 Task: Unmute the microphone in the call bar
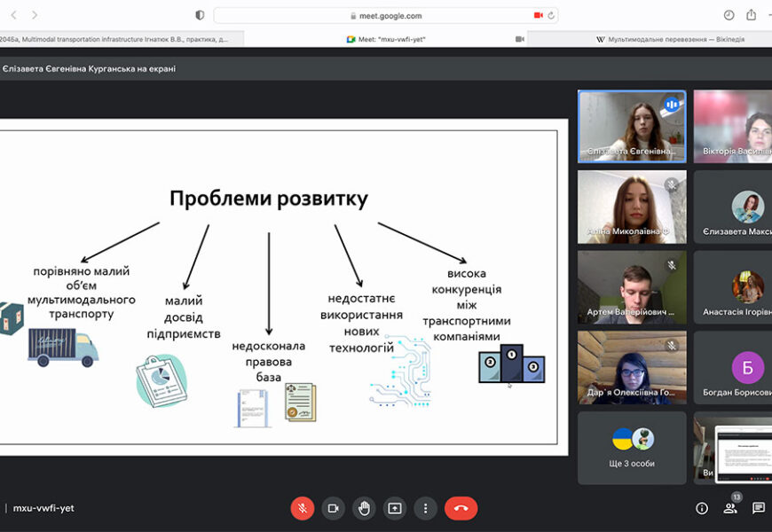[x=303, y=508]
